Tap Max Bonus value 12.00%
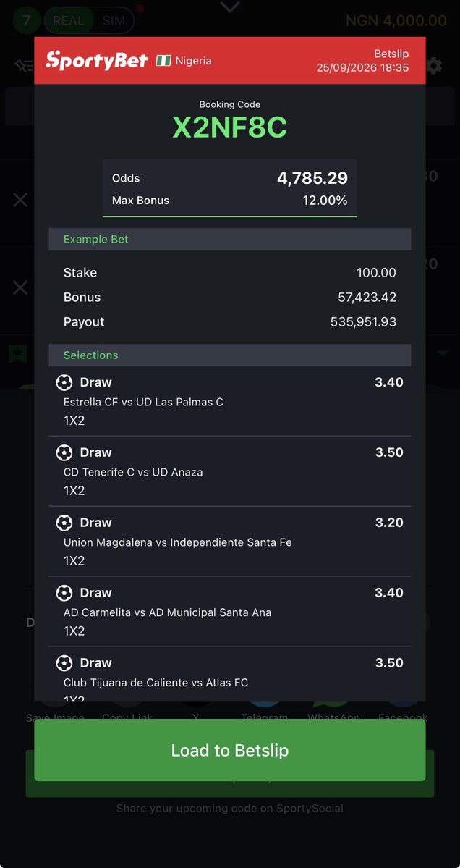This screenshot has width=460, height=868. [x=325, y=201]
